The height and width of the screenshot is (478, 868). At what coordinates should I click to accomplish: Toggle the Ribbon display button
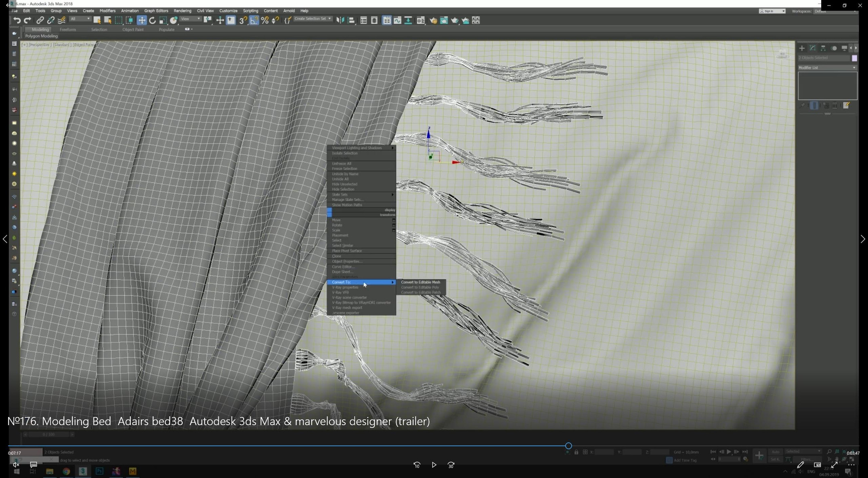pyautogui.click(x=387, y=20)
